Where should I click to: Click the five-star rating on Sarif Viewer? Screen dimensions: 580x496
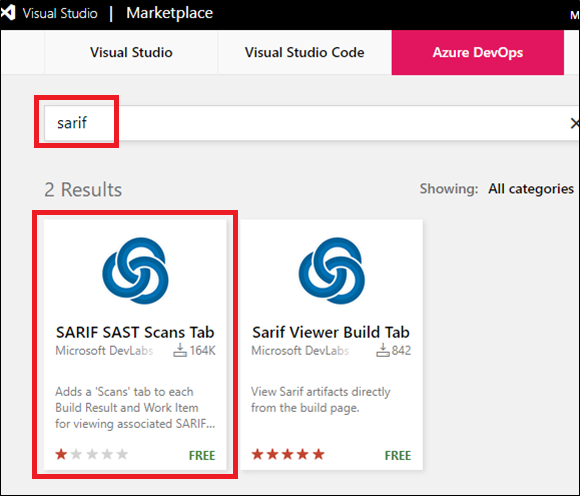288,454
